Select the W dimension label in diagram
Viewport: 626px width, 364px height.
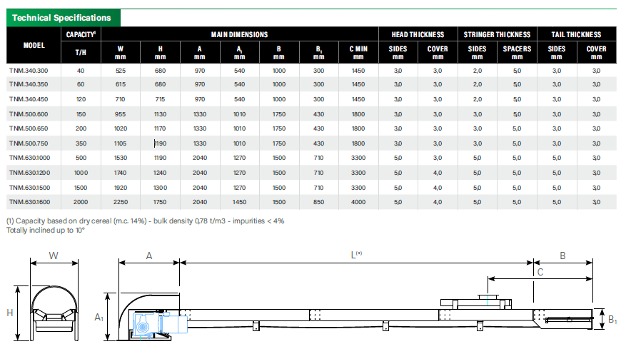point(53,255)
